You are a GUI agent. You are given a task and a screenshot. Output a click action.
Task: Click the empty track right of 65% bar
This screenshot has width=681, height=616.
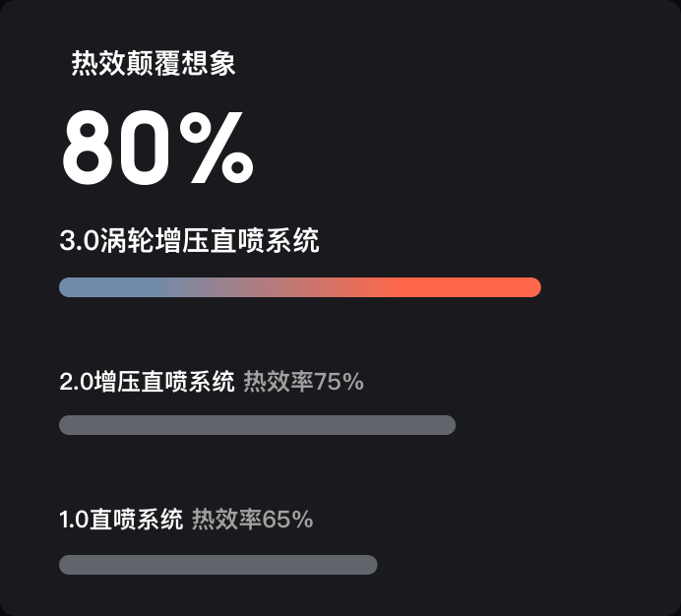click(499, 564)
